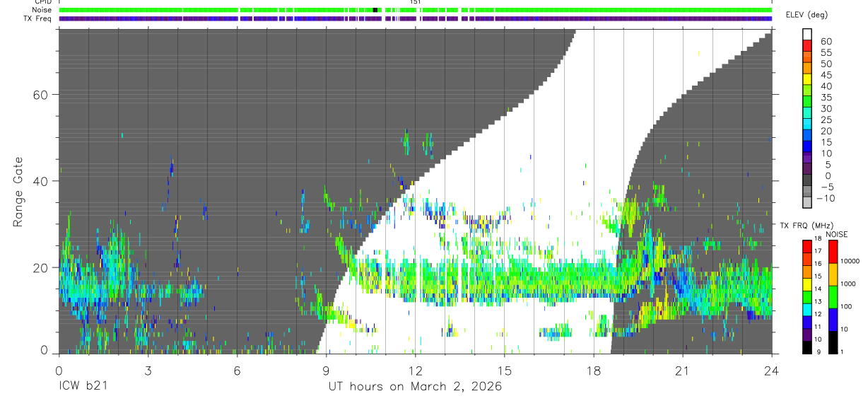Click the yellow swatch in ELEV scale
Screen dimensions: 868x401
(x=807, y=79)
